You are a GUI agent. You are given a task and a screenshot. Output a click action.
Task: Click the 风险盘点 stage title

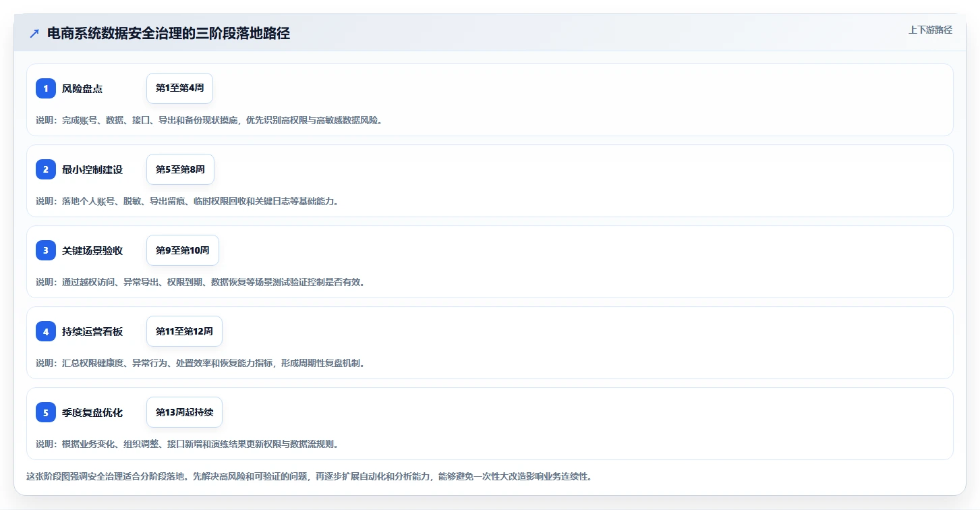click(x=82, y=88)
